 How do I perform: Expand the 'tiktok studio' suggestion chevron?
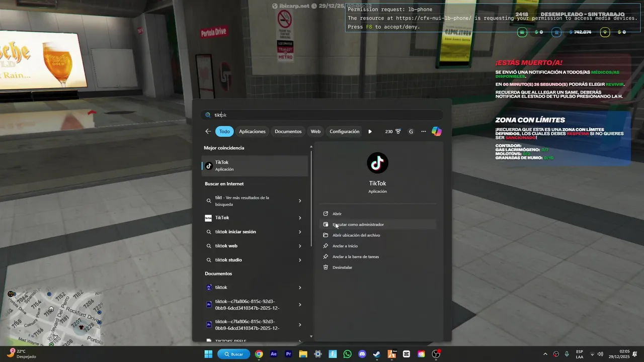click(300, 260)
